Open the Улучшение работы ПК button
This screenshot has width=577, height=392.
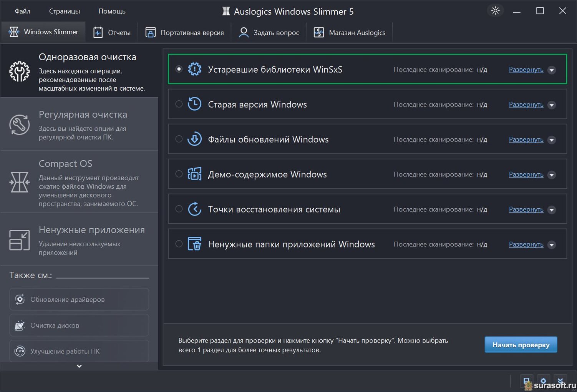point(79,351)
